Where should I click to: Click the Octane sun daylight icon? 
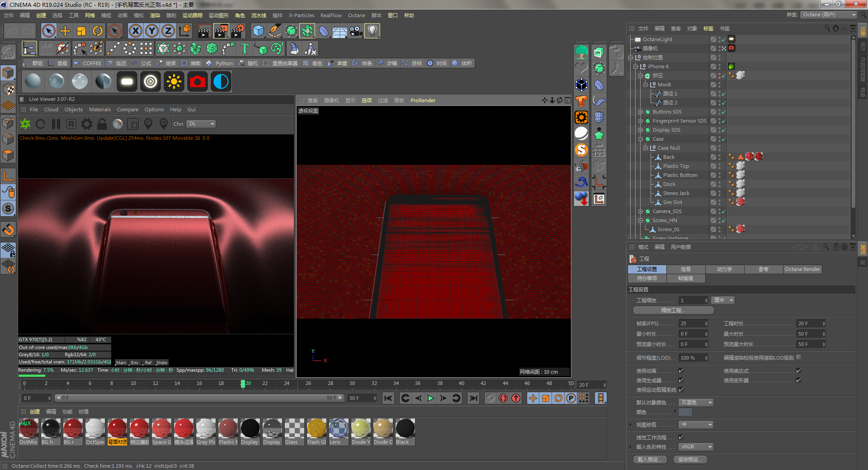pos(174,82)
